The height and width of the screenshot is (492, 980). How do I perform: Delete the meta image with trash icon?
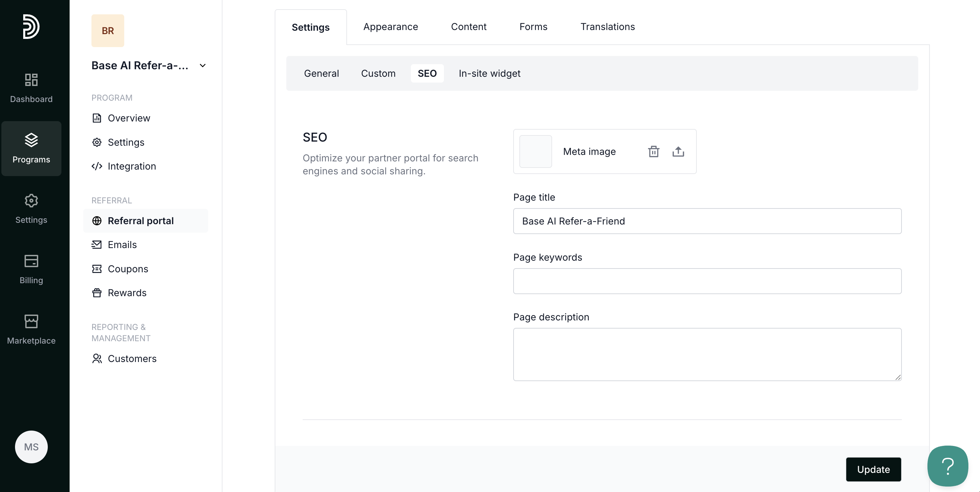(653, 151)
